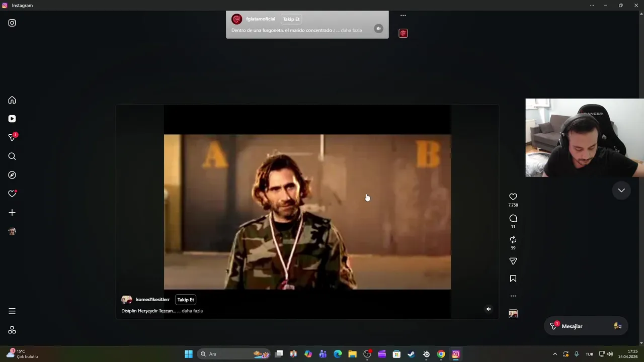Expand fglatamoficial caption 'daha fazla'
This screenshot has width=644, height=362.
[x=351, y=30]
